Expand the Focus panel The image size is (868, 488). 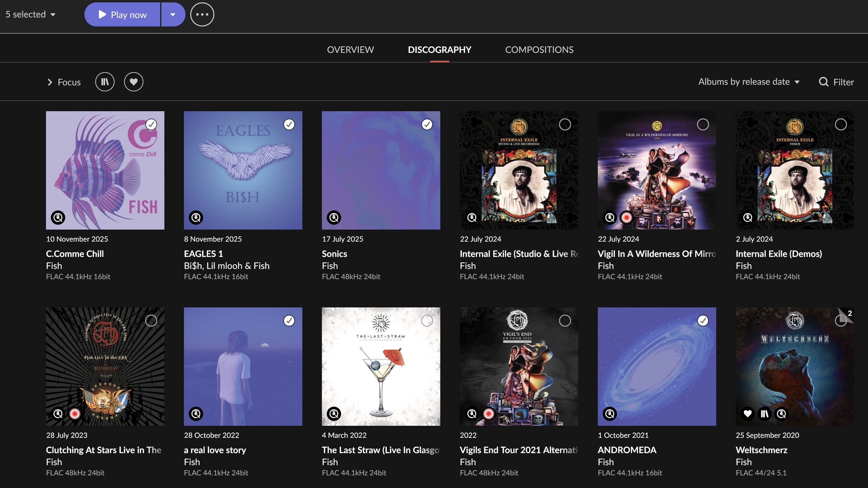pos(64,82)
